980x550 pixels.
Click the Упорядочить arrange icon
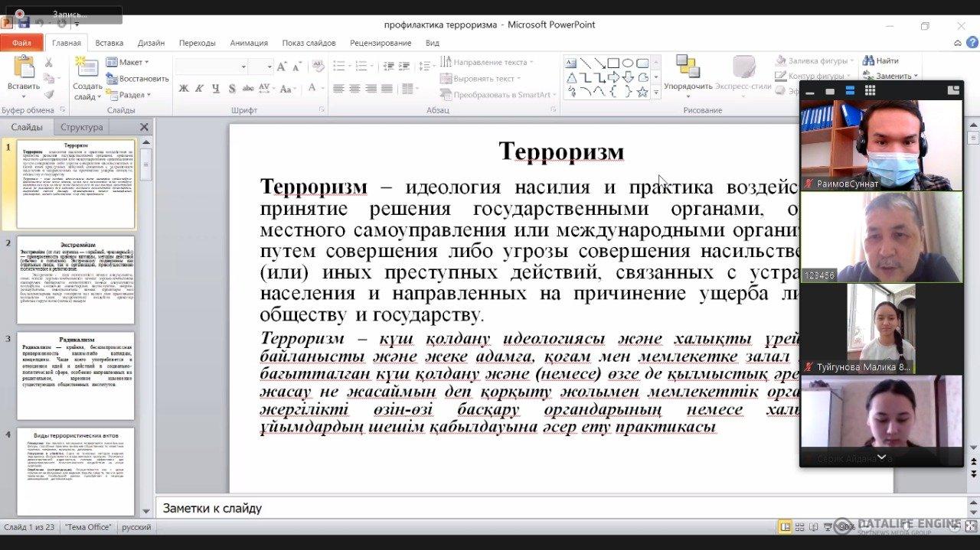click(687, 67)
